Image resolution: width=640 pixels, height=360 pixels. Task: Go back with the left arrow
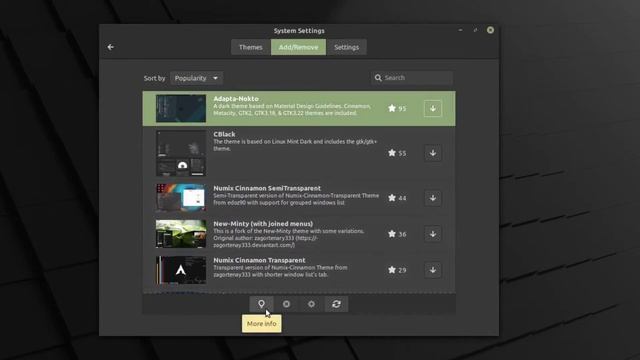111,47
